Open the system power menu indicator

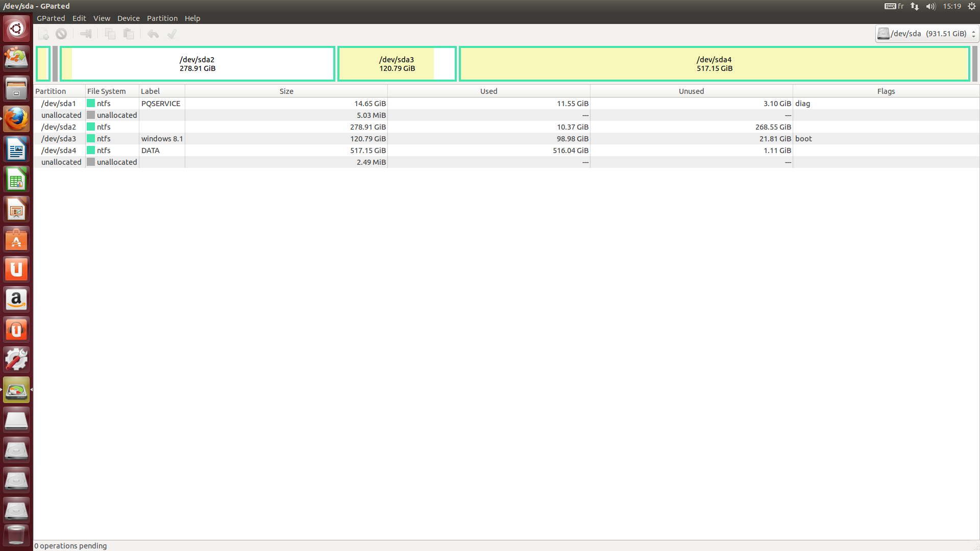tap(971, 6)
